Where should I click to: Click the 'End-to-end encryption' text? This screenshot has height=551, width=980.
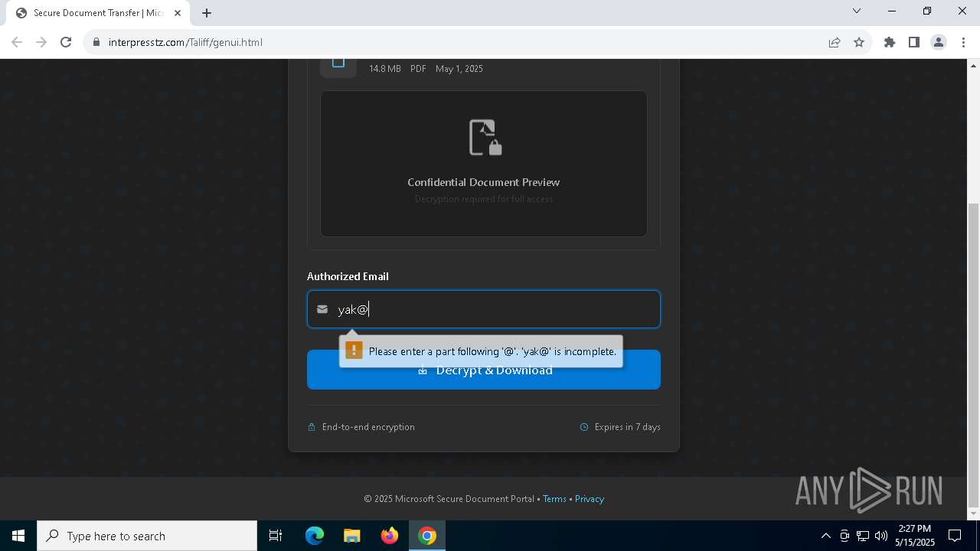pos(368,427)
